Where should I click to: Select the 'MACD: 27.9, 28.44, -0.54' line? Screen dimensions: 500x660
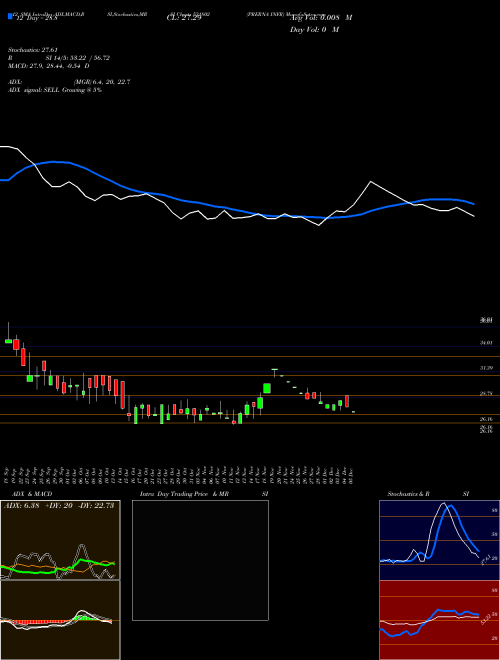[x=45, y=66]
